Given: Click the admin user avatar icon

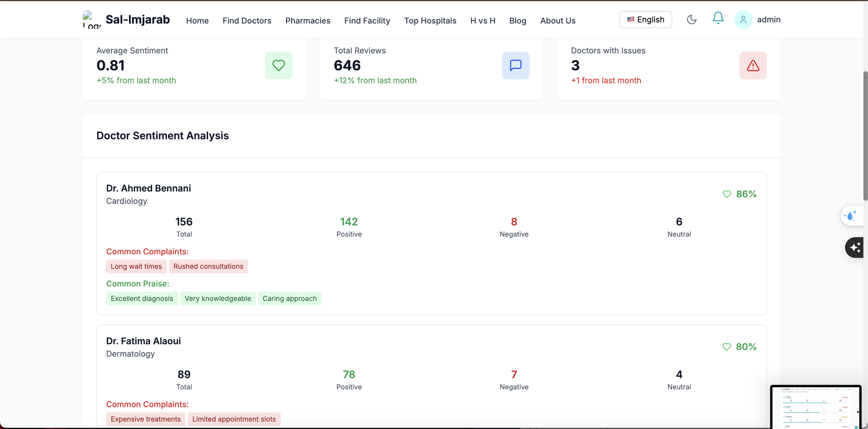Looking at the screenshot, I should coord(743,20).
